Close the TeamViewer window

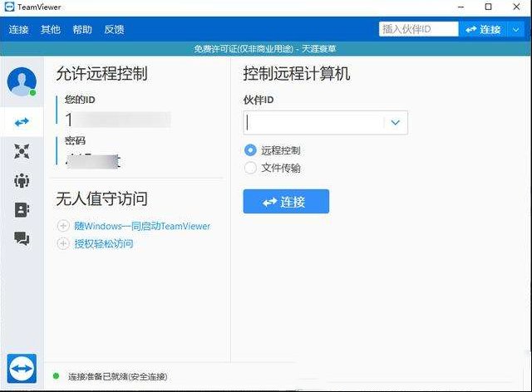(516, 7)
